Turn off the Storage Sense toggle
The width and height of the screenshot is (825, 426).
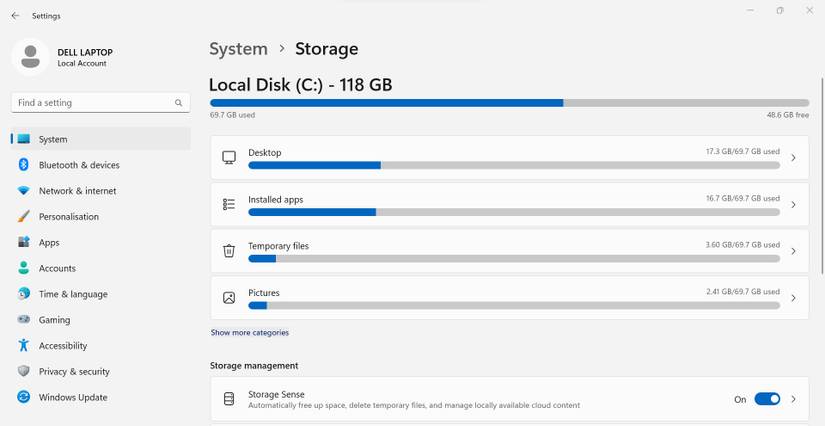click(x=767, y=399)
